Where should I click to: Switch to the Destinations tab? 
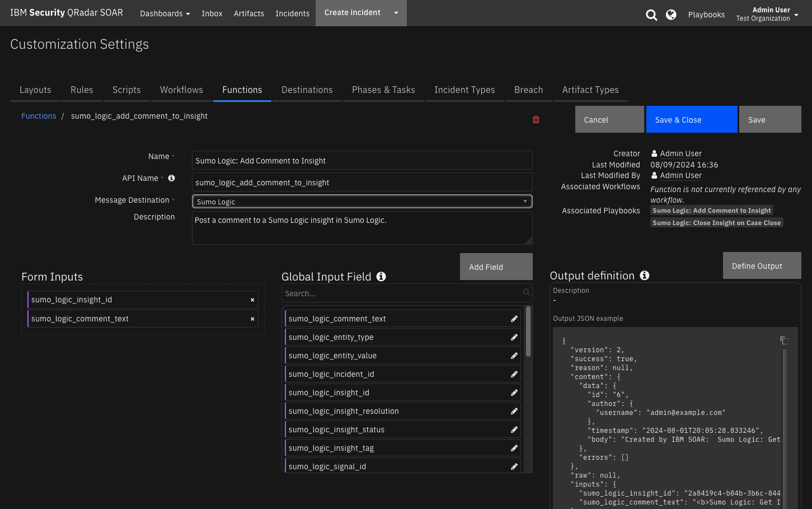point(307,90)
